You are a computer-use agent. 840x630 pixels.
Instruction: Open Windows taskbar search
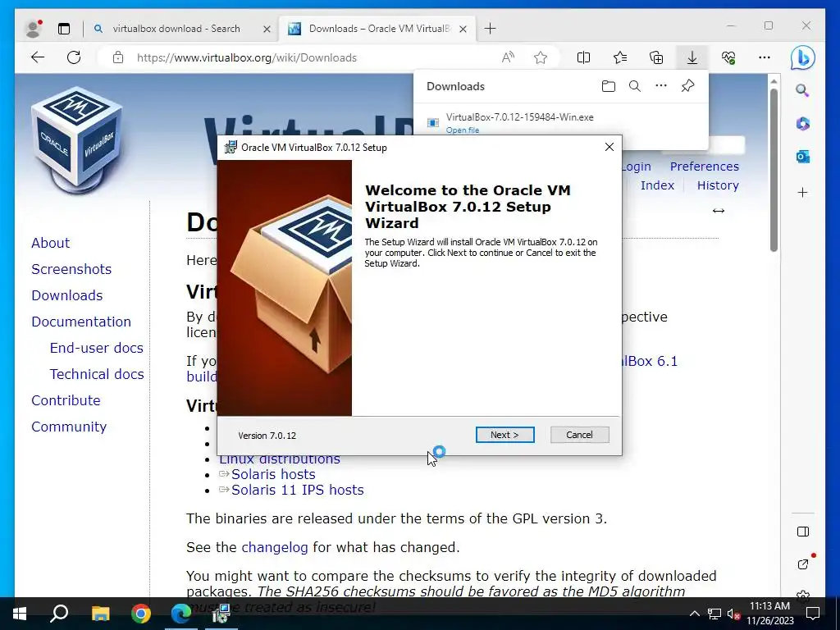pos(59,614)
